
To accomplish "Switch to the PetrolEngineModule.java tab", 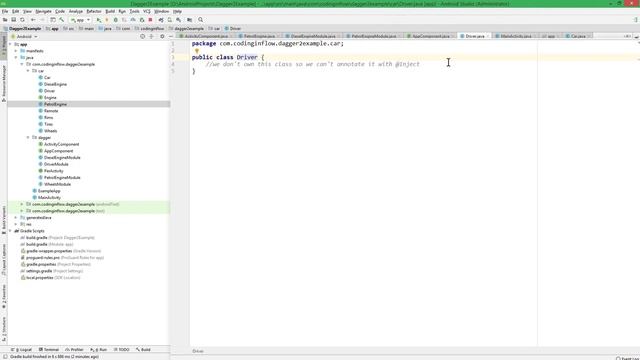I will pos(374,36).
